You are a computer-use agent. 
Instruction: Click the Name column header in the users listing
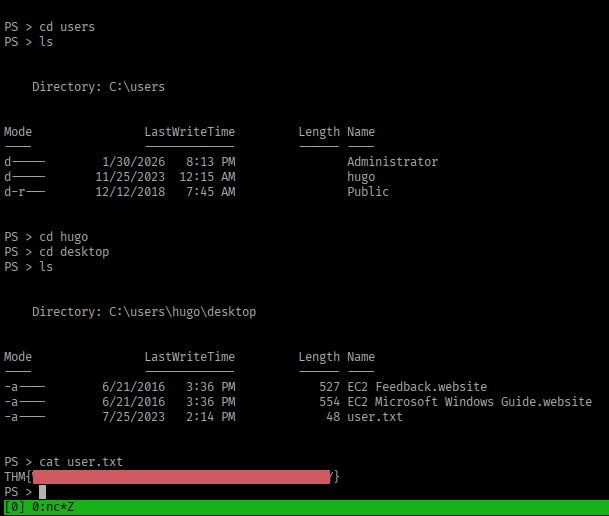click(x=361, y=132)
